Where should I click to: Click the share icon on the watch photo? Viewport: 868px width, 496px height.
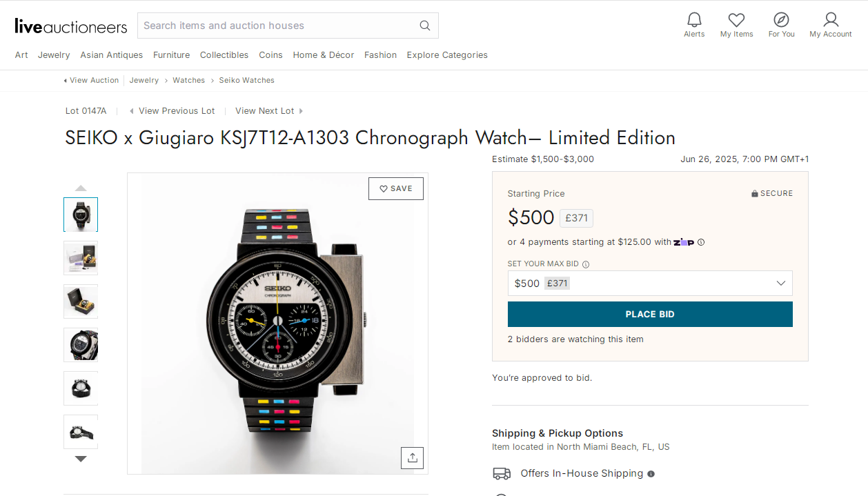coord(412,457)
